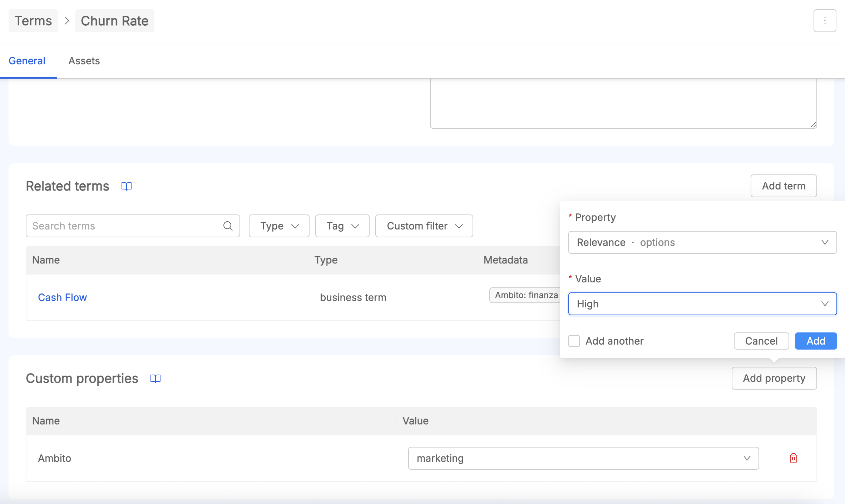The height and width of the screenshot is (504, 845).
Task: Click the Add term button
Action: coord(784,186)
